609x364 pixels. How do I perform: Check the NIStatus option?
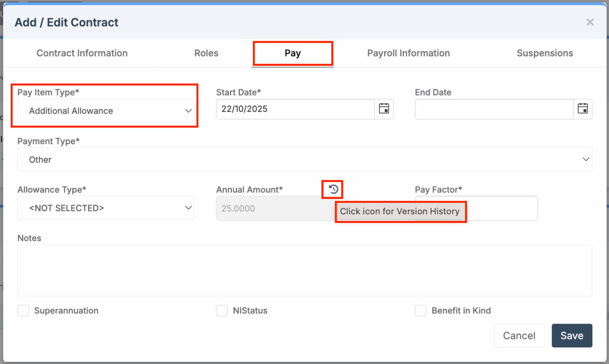(222, 311)
